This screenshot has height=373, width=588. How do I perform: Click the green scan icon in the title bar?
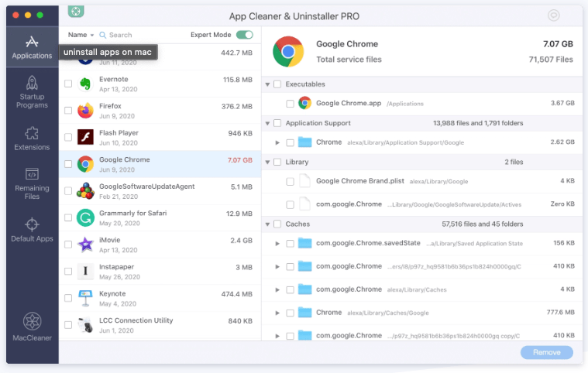(76, 12)
